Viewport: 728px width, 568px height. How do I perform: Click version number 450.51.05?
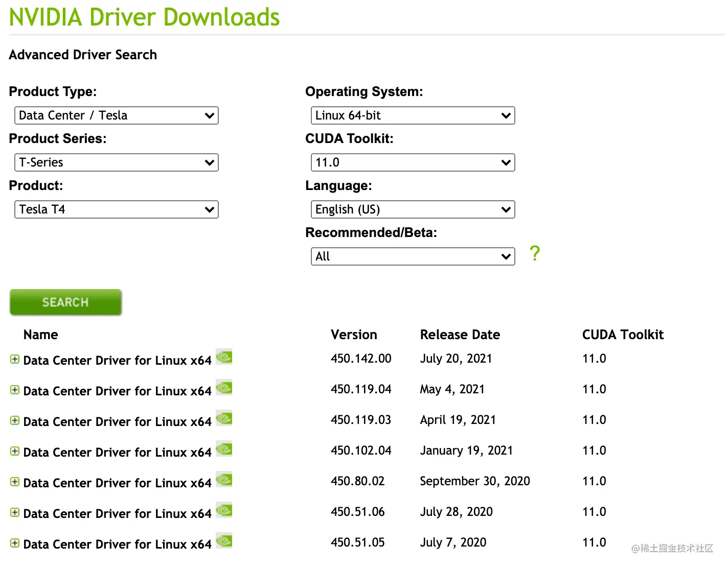coord(358,542)
